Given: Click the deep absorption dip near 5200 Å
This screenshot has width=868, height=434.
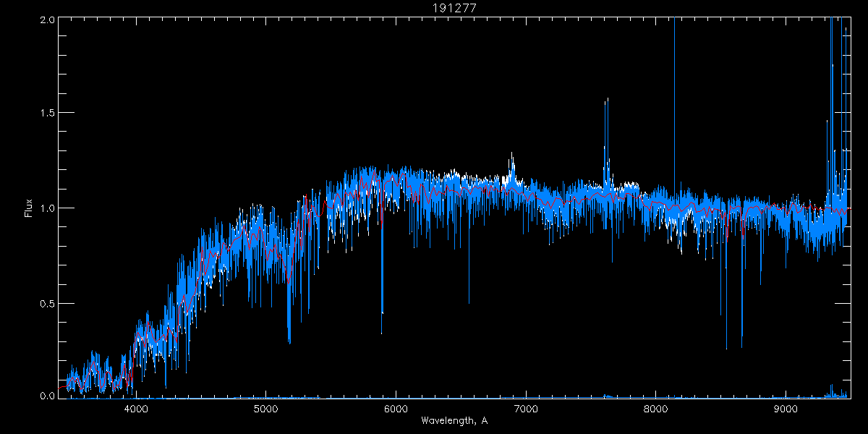Looking at the screenshot, I should coord(289,341).
